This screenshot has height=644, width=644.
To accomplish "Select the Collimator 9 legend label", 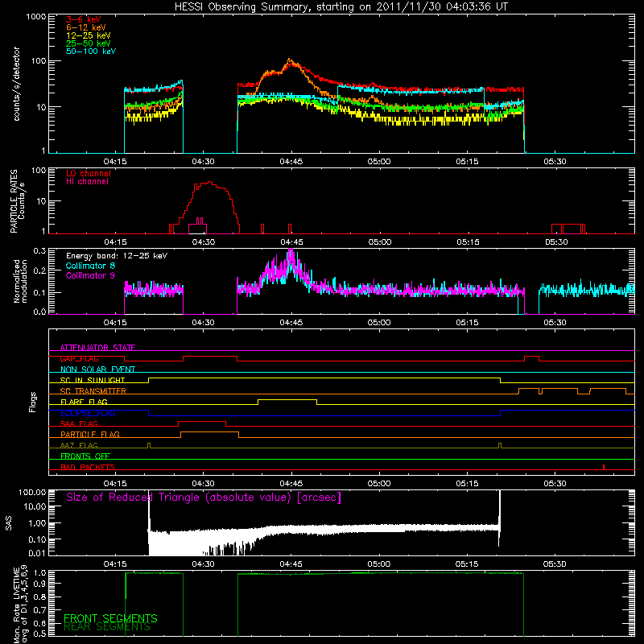I will click(x=90, y=275).
